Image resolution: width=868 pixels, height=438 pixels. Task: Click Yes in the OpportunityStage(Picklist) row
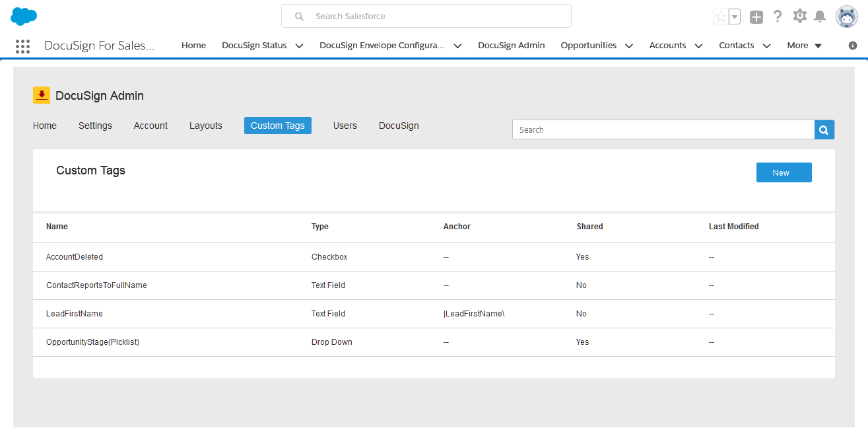[582, 342]
